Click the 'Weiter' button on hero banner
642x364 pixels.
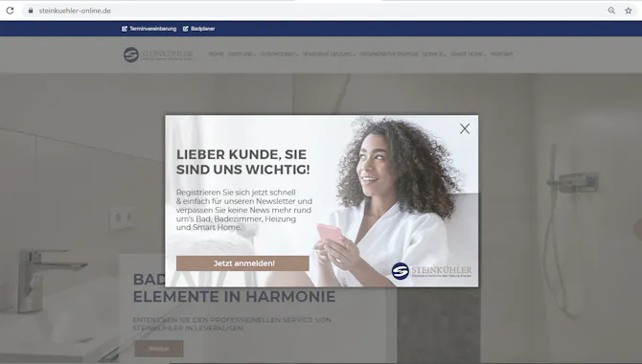pos(159,349)
